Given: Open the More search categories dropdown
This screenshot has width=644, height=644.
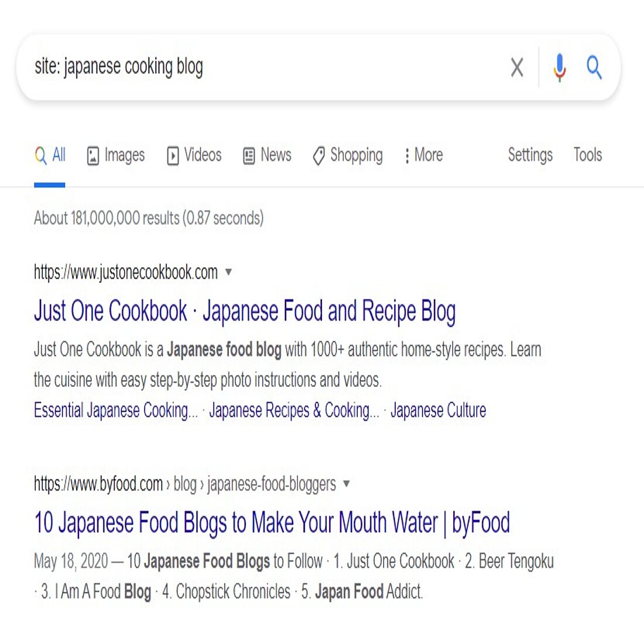Looking at the screenshot, I should 423,155.
